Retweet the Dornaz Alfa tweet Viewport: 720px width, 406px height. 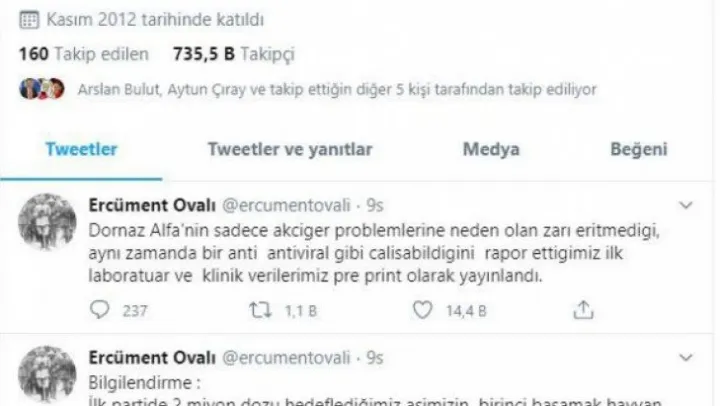(x=260, y=310)
